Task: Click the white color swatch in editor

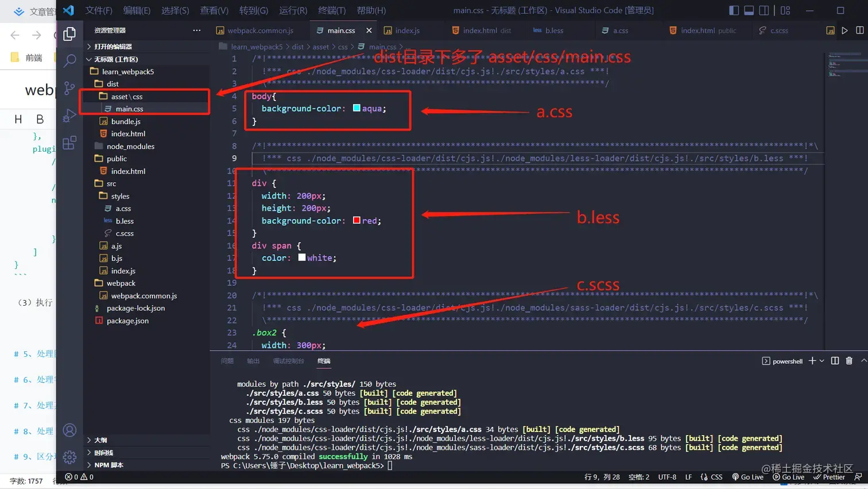Action: [x=302, y=257]
